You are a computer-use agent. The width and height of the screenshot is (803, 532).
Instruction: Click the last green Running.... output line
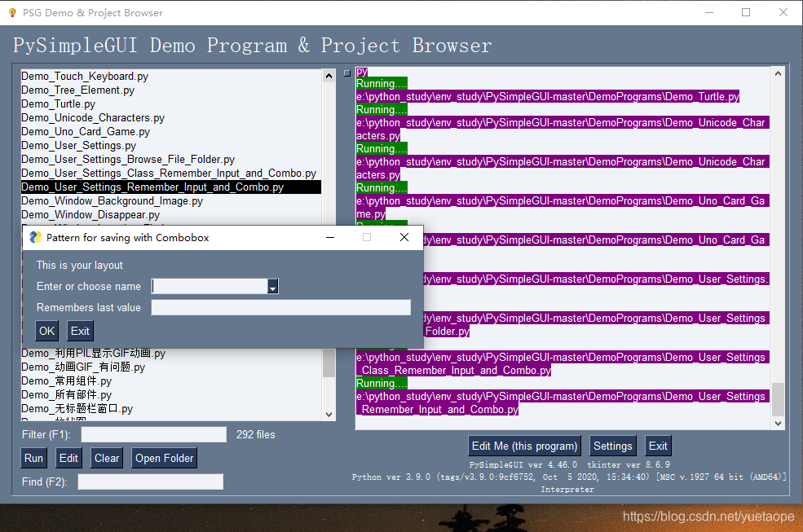(382, 383)
